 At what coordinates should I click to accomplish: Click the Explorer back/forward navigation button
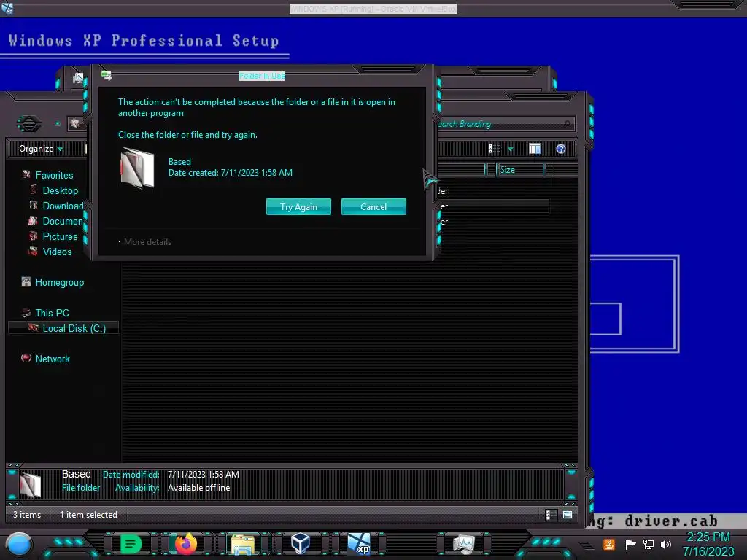pos(29,124)
